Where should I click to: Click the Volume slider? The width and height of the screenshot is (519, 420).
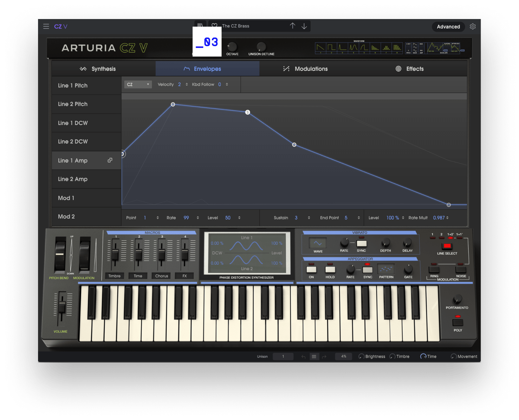click(x=62, y=308)
